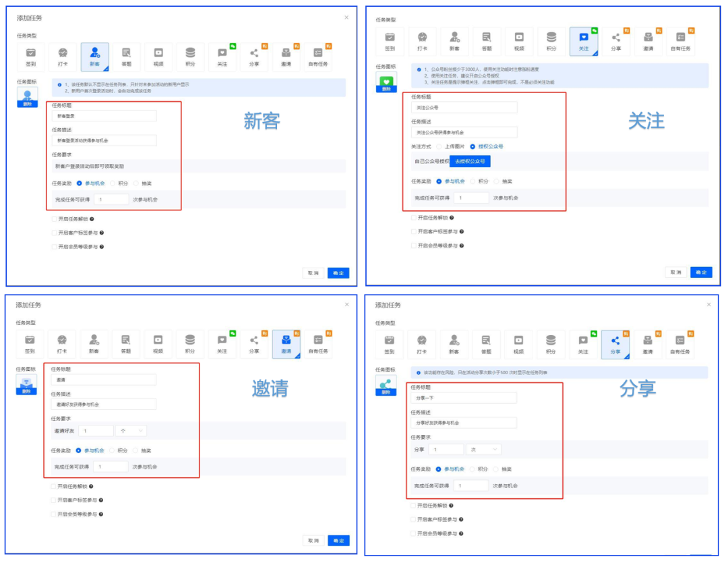Close the 邀请 添加任务 dialog
This screenshot has width=728, height=563.
pyautogui.click(x=347, y=305)
